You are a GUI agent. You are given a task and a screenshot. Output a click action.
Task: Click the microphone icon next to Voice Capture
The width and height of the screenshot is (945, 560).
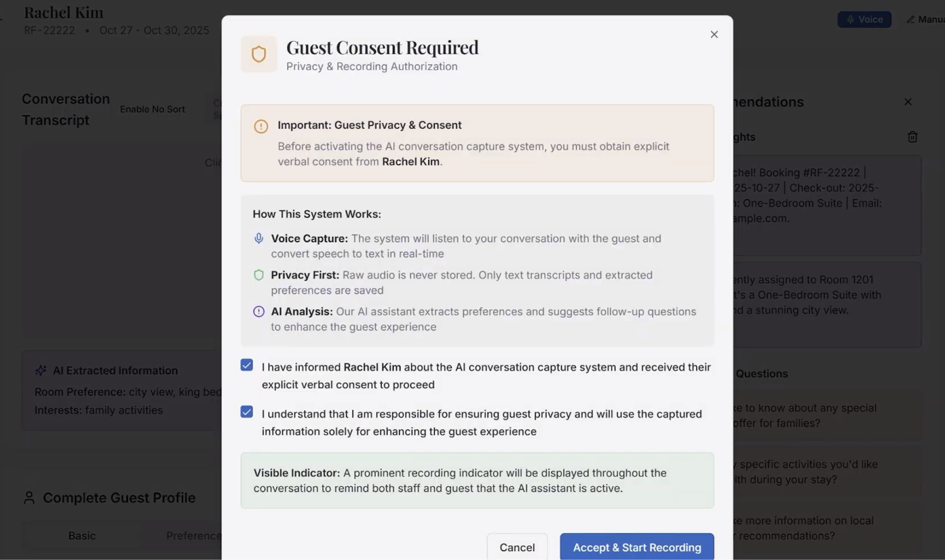point(258,239)
